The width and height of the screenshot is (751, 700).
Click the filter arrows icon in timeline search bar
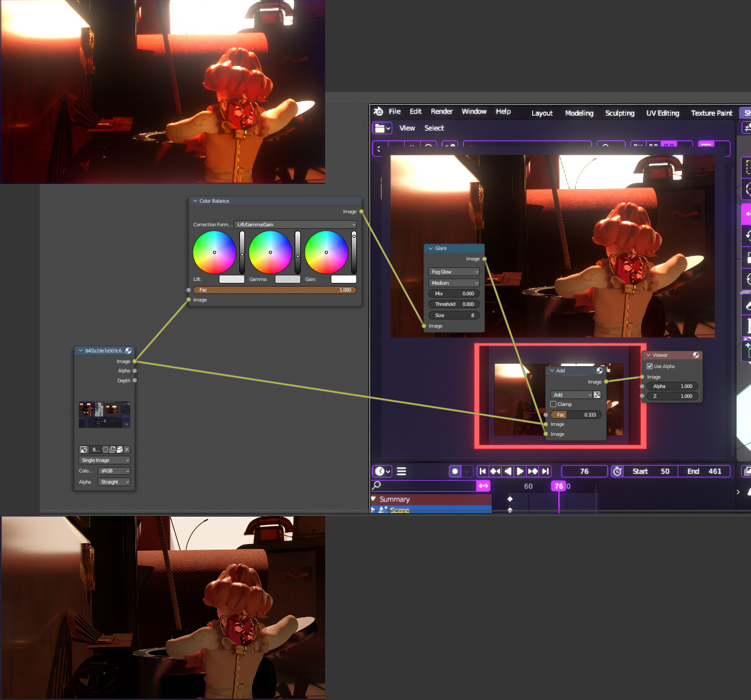pyautogui.click(x=483, y=486)
